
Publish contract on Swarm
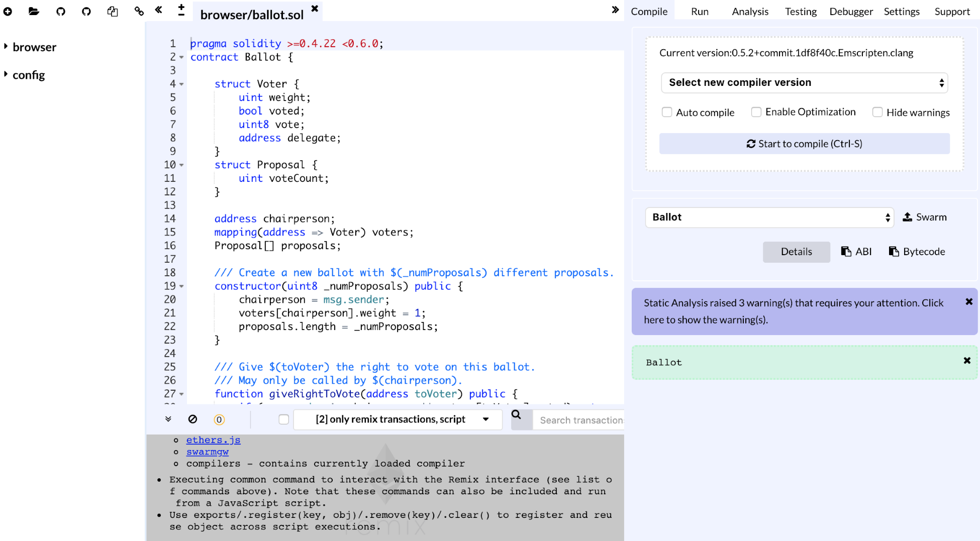(x=925, y=217)
